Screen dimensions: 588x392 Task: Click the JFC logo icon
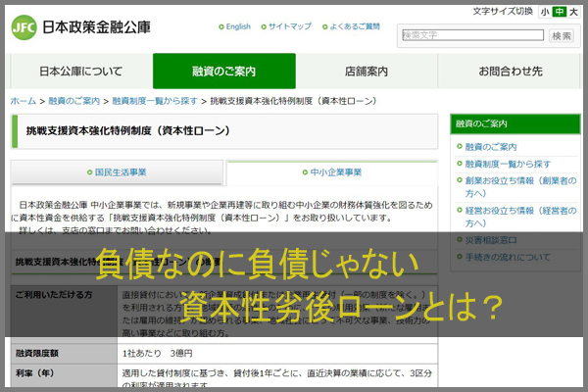24,27
